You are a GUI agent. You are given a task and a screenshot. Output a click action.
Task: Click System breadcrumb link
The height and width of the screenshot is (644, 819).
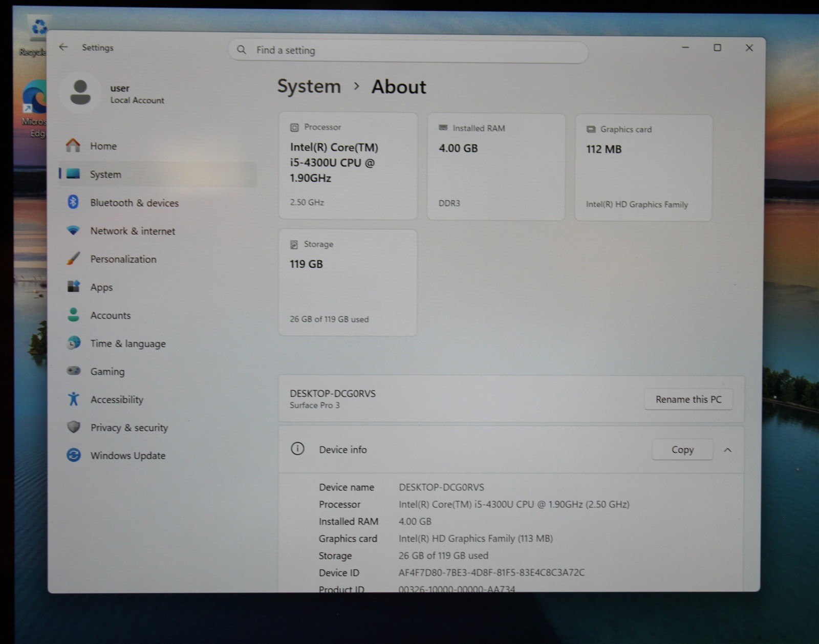[x=309, y=86]
